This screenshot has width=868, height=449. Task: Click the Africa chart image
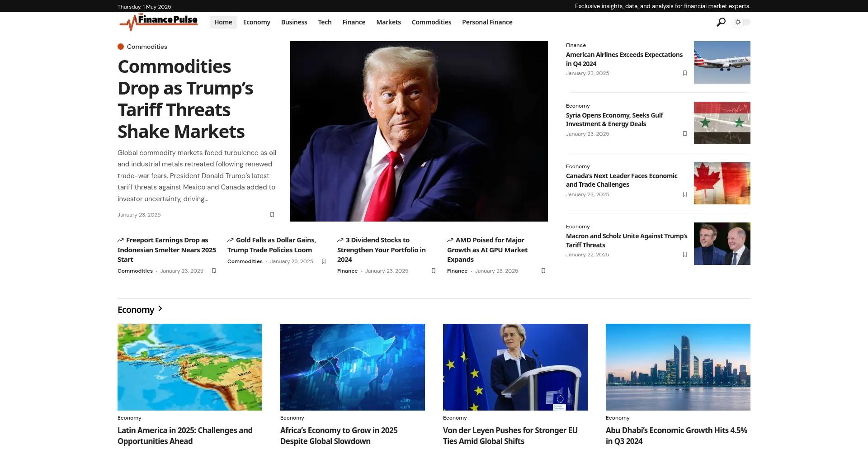(x=353, y=367)
